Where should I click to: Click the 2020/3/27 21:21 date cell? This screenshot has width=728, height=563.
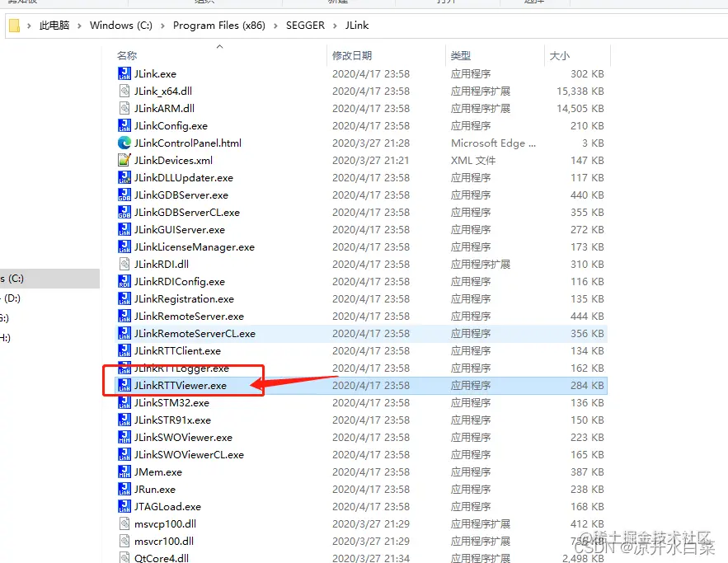370,160
